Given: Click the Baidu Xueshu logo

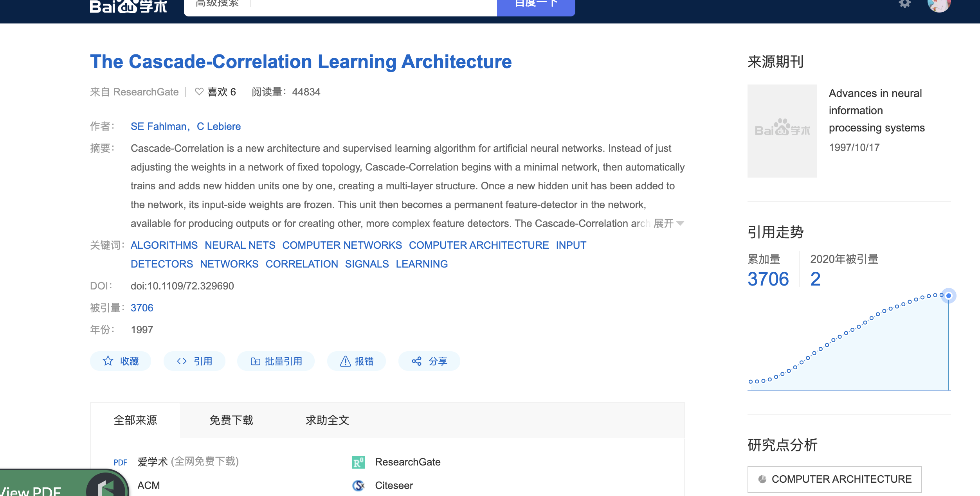Looking at the screenshot, I should [128, 6].
